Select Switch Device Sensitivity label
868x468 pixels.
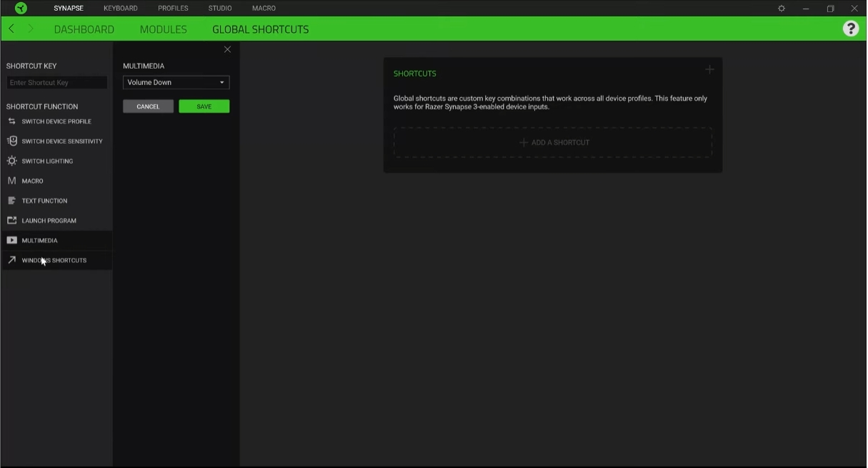[x=62, y=141]
